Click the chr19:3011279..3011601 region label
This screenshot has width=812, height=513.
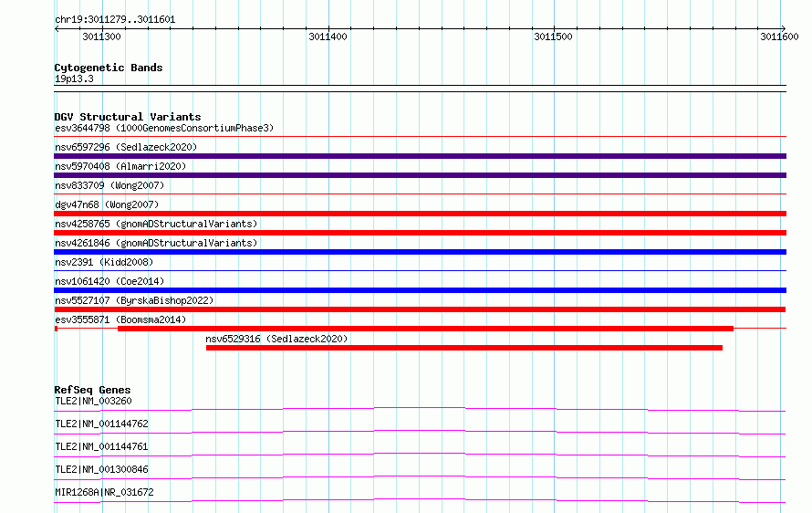pos(115,20)
